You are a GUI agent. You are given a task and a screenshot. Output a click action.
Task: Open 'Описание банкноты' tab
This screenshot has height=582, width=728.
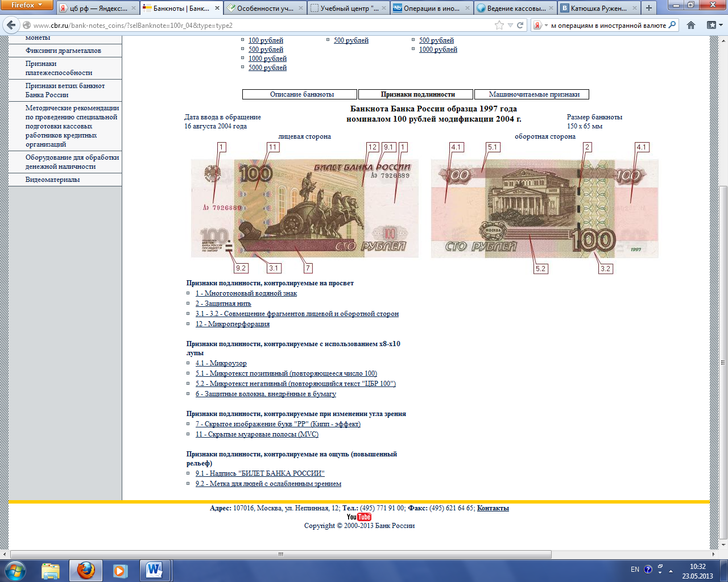(x=300, y=94)
